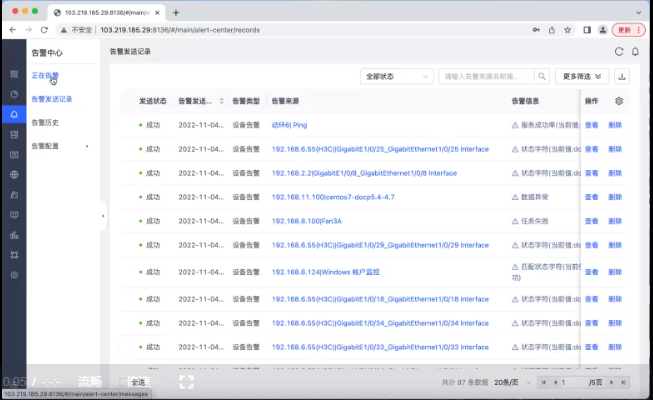Click the dashboard grid icon in left sidebar

click(x=13, y=75)
